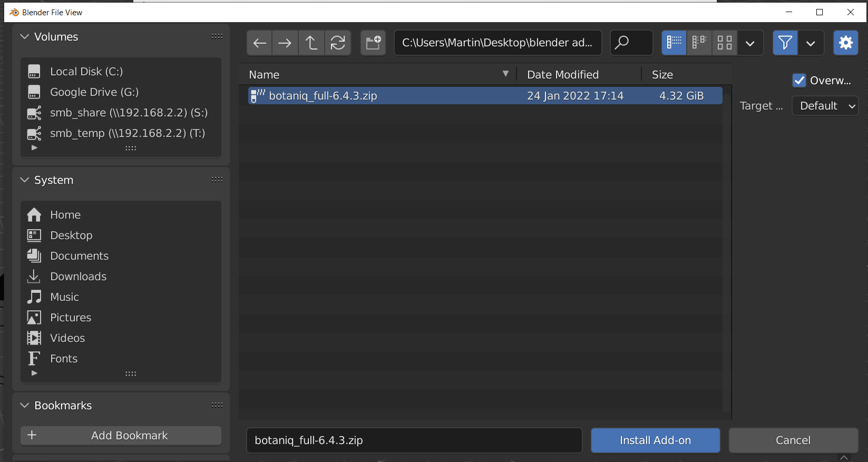Screen dimensions: 868x462
Task: Click the Install Add-on button
Action: 655,440
